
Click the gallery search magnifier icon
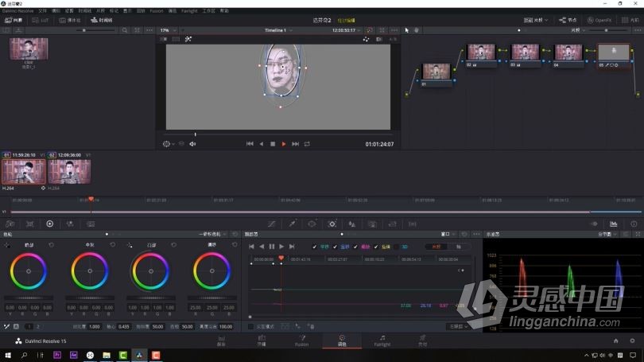pyautogui.click(x=125, y=30)
